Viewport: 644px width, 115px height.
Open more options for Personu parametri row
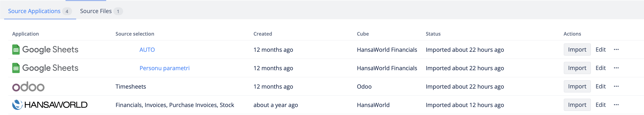[x=616, y=68]
